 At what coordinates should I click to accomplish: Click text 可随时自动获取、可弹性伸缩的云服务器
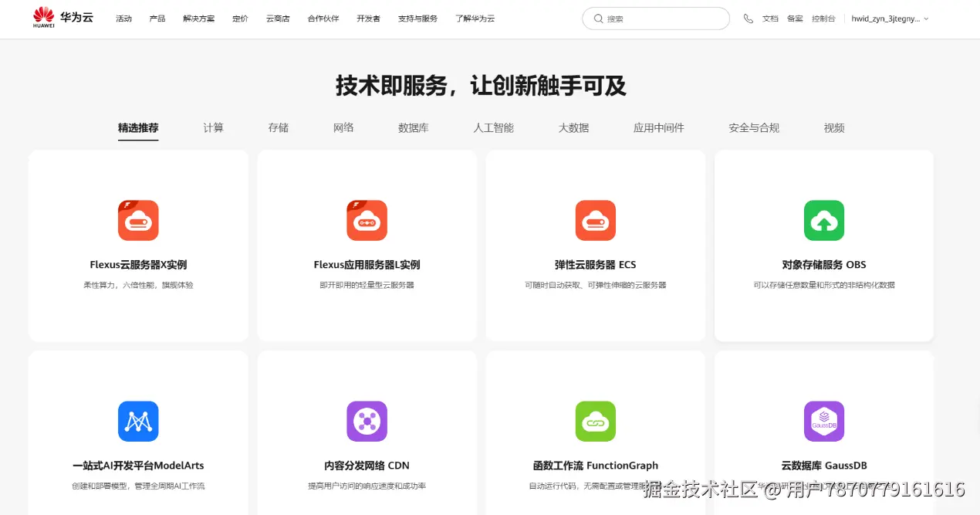click(596, 285)
